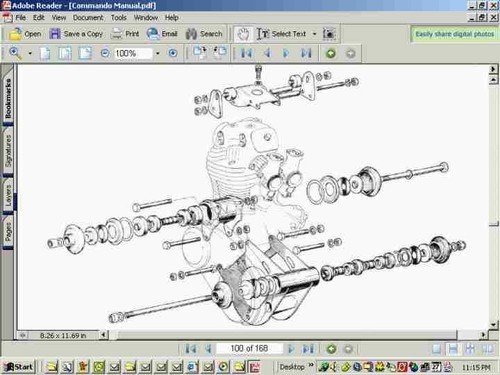Click green Previous View button in top toolbar
This screenshot has height=375, width=500.
coord(331,53)
